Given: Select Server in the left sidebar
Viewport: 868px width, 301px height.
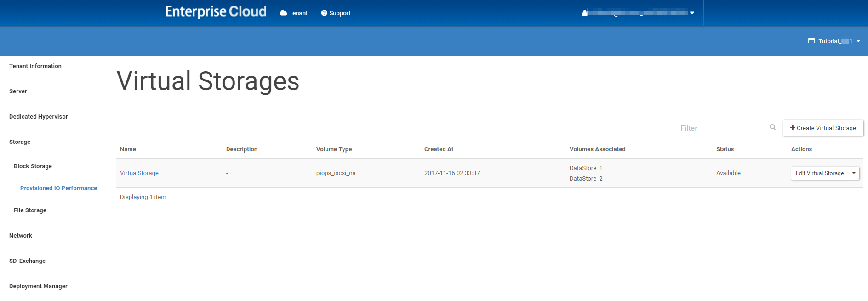Looking at the screenshot, I should [x=18, y=91].
